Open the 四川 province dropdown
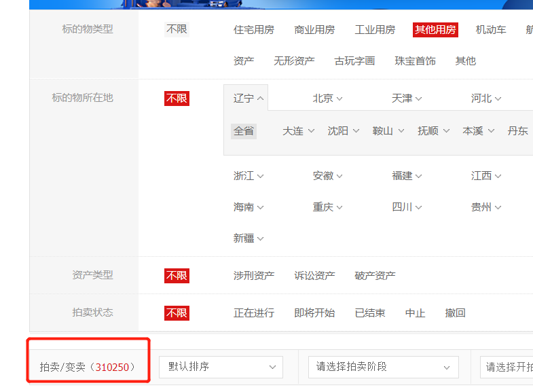This screenshot has width=533, height=392. pos(407,207)
